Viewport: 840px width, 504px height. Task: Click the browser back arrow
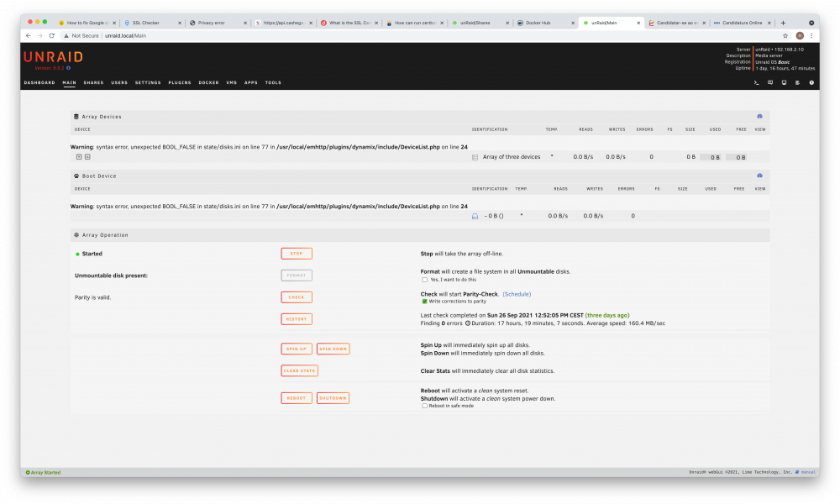click(x=29, y=36)
